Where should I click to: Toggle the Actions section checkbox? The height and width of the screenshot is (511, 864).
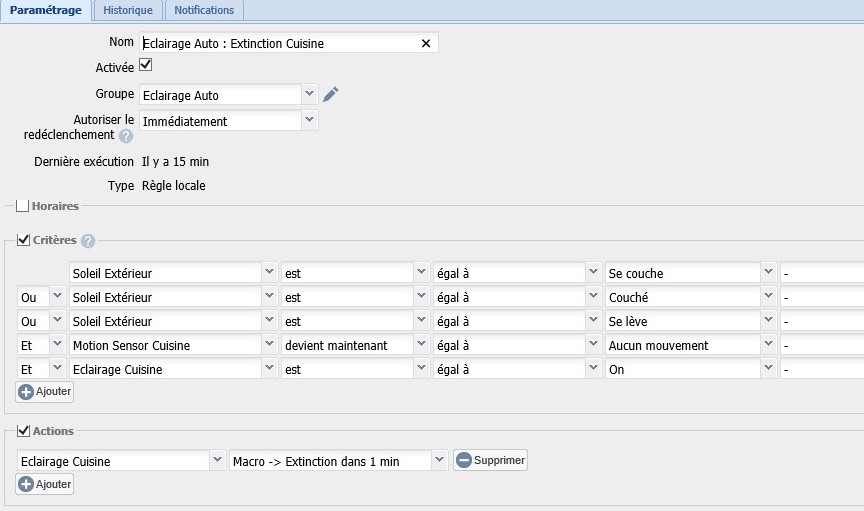tap(24, 431)
